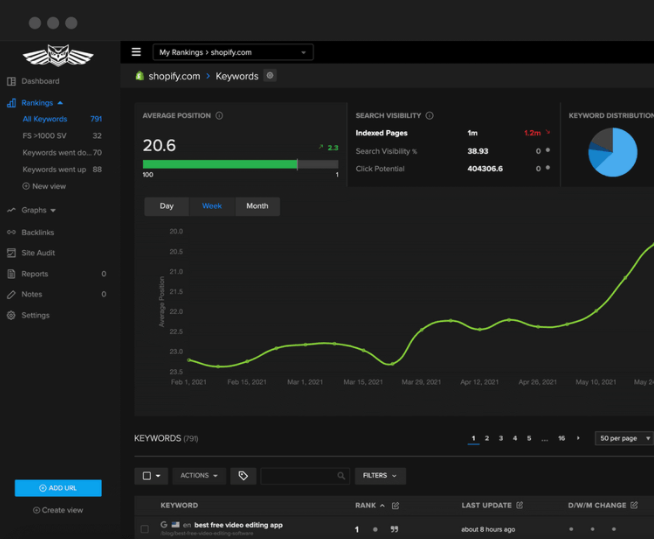Go to keywords page 16
654x539 pixels.
pos(561,438)
